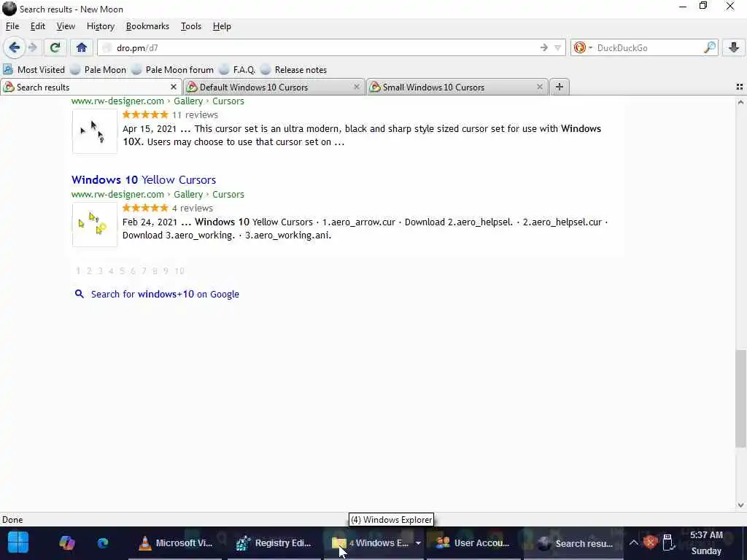Screen dimensions: 747x560
Task: Open Gallery breadcrumb of Yellow Cursors result
Action: [188, 194]
